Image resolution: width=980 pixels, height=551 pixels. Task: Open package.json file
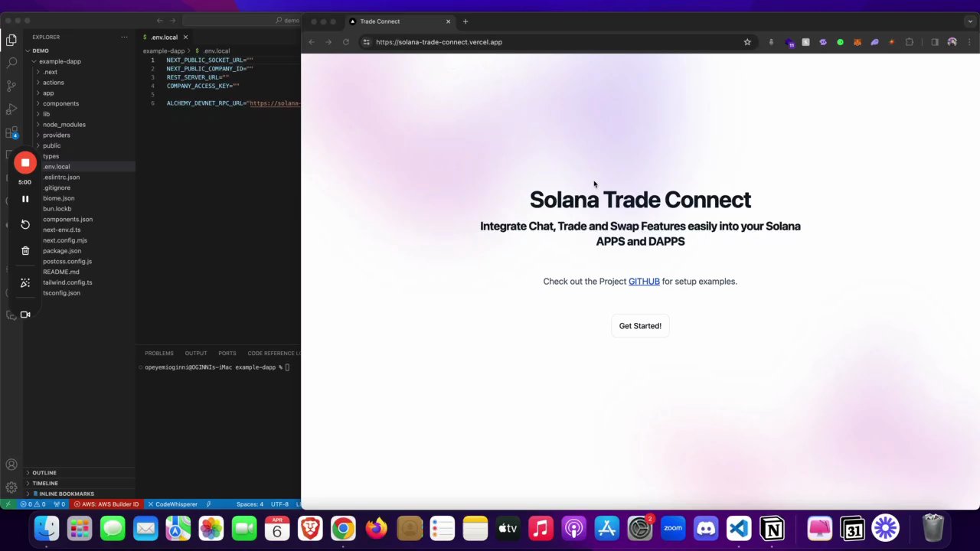[61, 251]
